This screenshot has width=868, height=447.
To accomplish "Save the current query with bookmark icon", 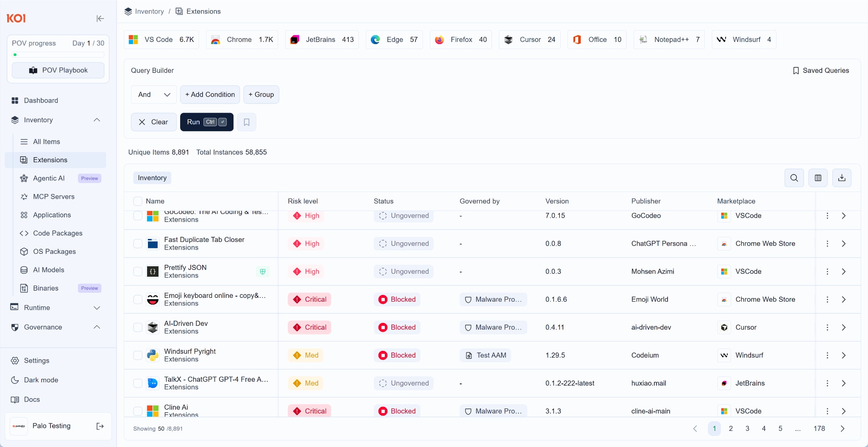I will [x=247, y=122].
